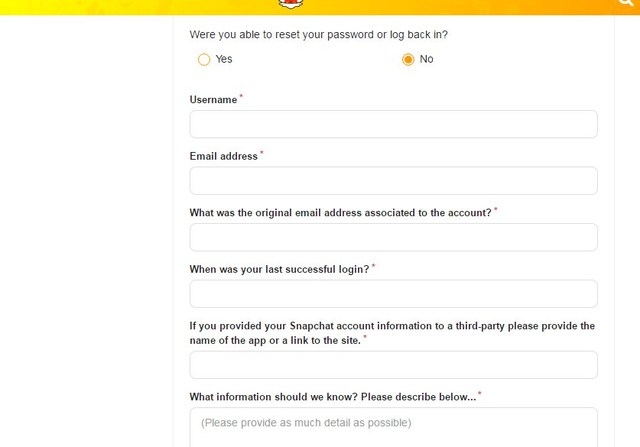Screen dimensions: 640x447
Task: Click the original email address input box
Action: 393,237
